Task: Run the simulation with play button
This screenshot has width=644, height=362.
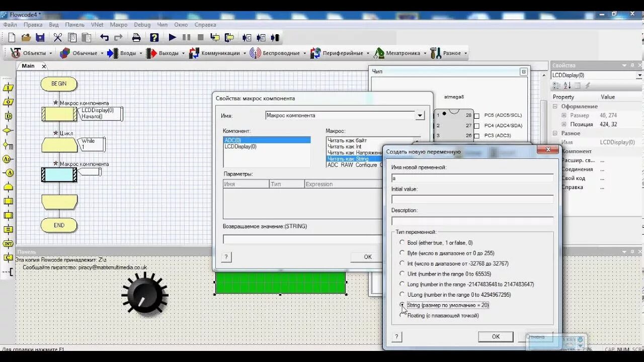Action: tap(172, 37)
